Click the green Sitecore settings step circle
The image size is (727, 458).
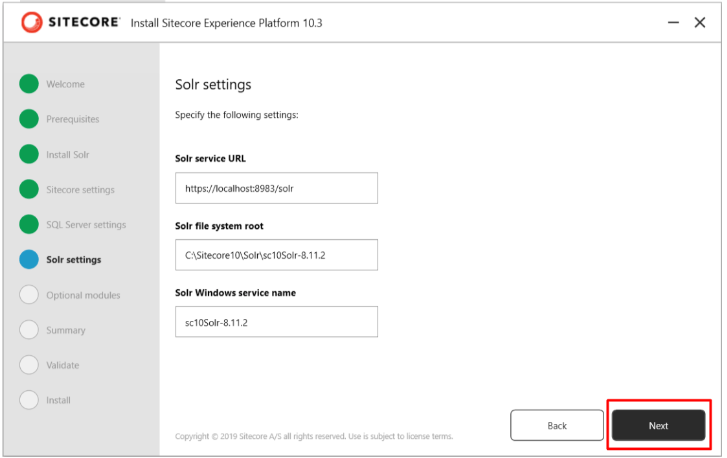(x=29, y=189)
